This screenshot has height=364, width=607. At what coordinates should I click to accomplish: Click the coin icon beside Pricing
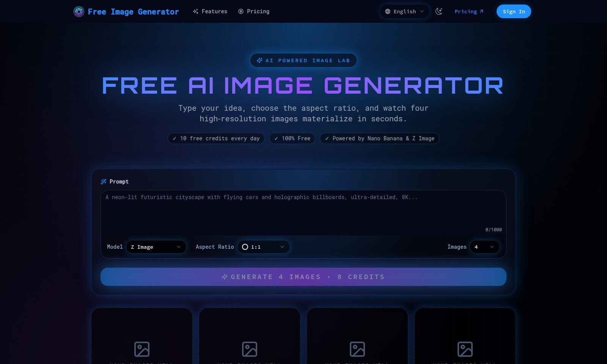pos(241,11)
